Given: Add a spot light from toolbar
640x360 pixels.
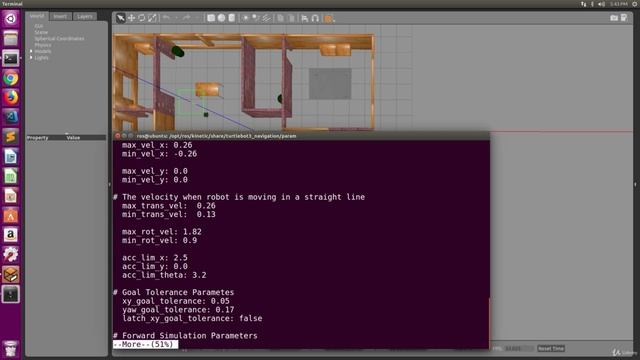Looking at the screenshot, I should [256, 18].
